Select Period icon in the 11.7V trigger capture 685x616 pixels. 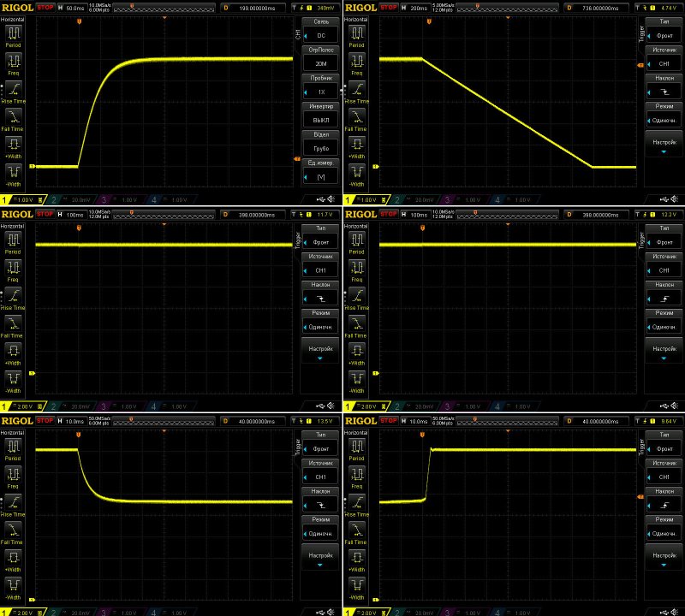pyautogui.click(x=14, y=240)
